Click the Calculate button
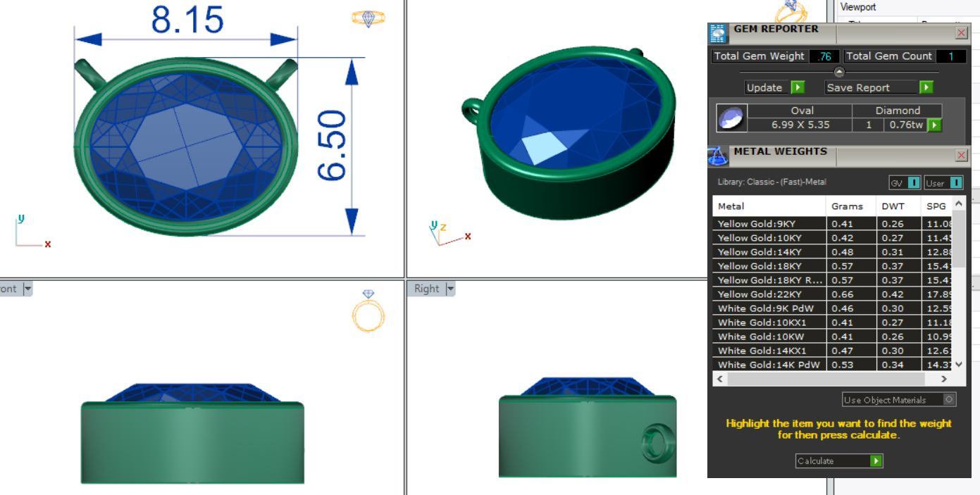 pos(838,461)
